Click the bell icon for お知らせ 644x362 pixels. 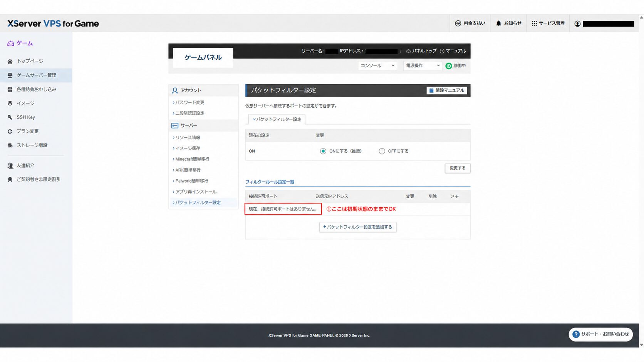point(498,23)
